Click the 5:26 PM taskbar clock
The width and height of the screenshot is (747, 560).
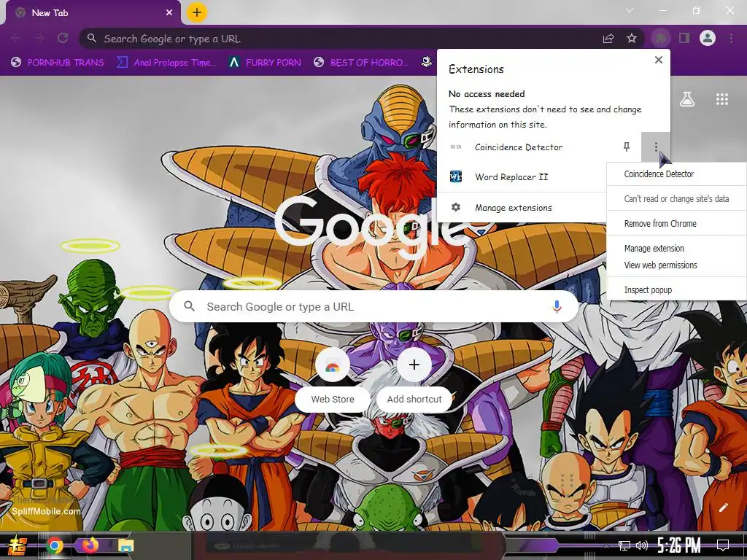coord(679,545)
